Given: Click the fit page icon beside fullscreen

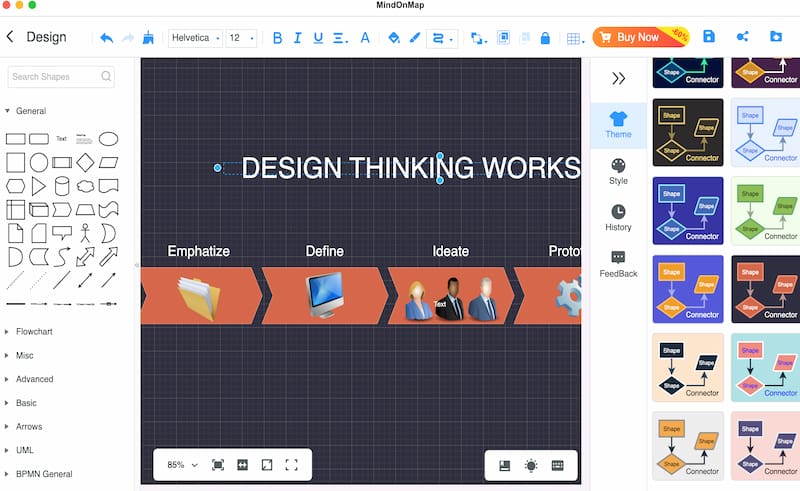Looking at the screenshot, I should point(267,465).
